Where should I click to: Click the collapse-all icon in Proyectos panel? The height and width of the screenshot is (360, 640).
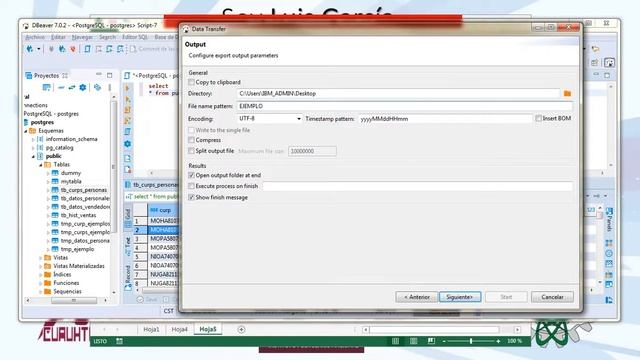click(61, 87)
